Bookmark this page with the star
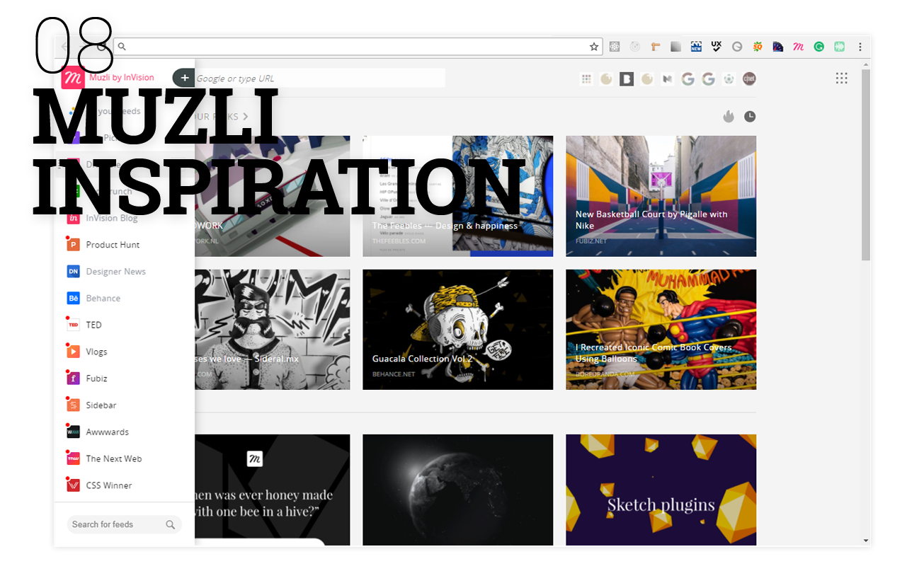 coord(594,47)
